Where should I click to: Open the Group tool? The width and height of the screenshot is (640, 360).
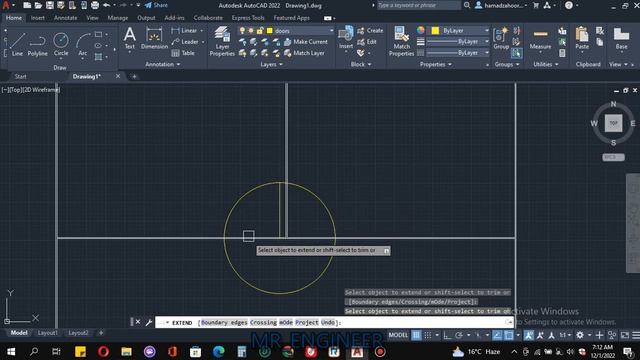click(501, 38)
